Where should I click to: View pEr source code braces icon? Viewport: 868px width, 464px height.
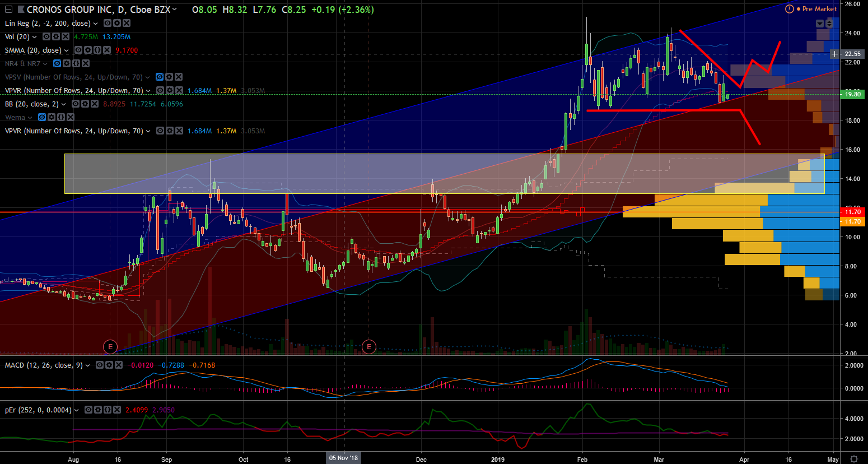pyautogui.click(x=108, y=410)
